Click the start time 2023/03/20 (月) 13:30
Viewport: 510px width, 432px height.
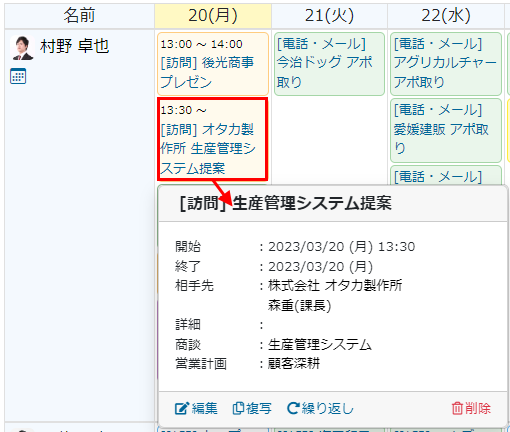pyautogui.click(x=342, y=247)
